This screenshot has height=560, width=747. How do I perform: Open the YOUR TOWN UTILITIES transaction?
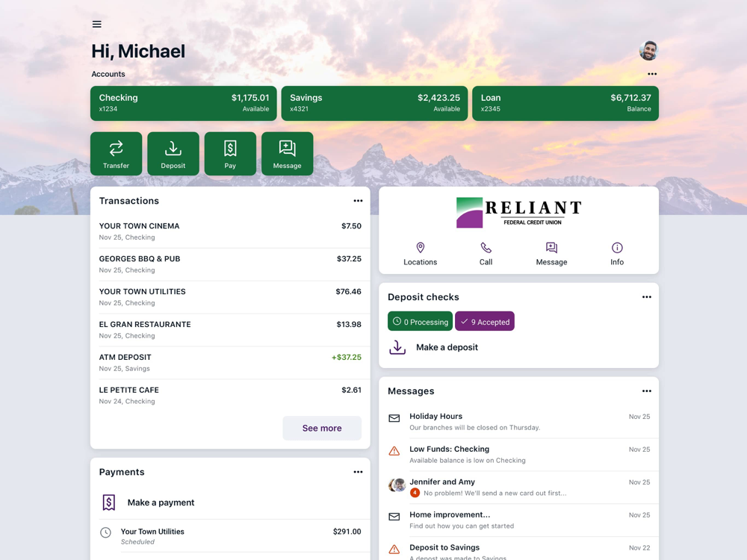(230, 297)
